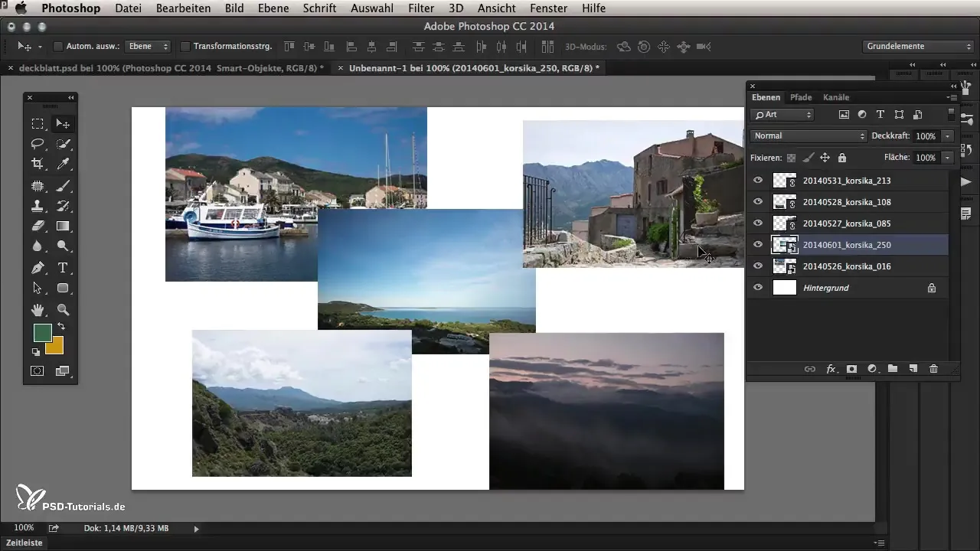The width and height of the screenshot is (980, 551).
Task: Open layer style fx menu
Action: [x=831, y=369]
